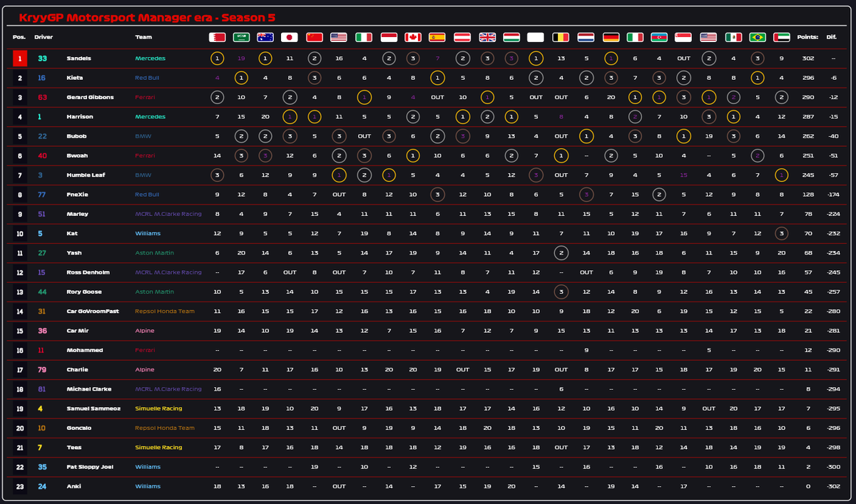
Task: Click driver name Ross Denholm
Action: tap(87, 272)
